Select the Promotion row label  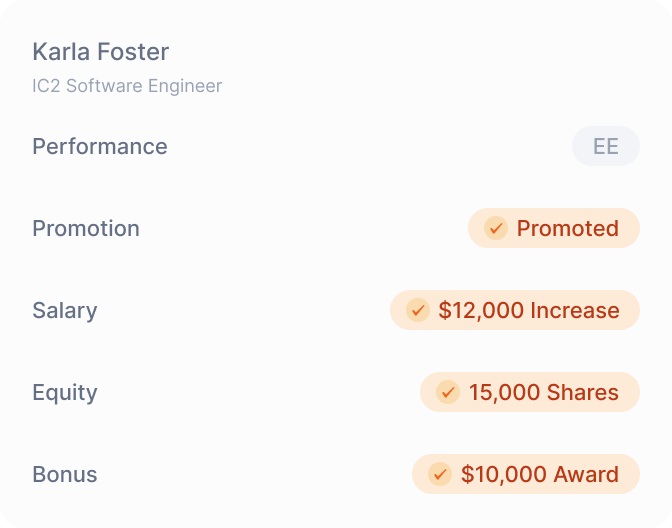pyautogui.click(x=86, y=228)
